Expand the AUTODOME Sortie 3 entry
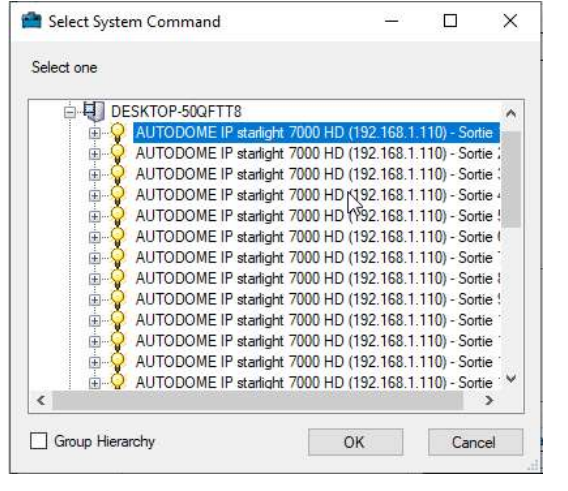The image size is (568, 491). point(94,175)
